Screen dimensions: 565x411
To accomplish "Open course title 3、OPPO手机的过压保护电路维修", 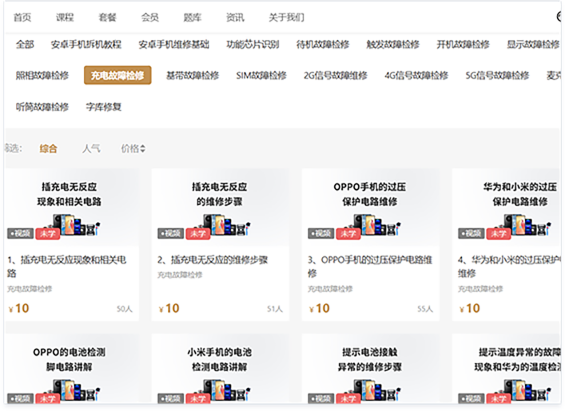I will pyautogui.click(x=370, y=266).
